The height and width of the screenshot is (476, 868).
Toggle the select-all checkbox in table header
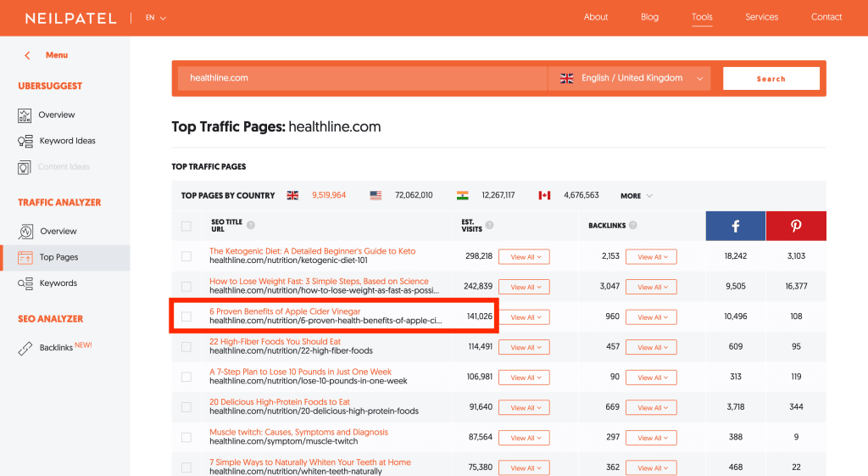[186, 226]
